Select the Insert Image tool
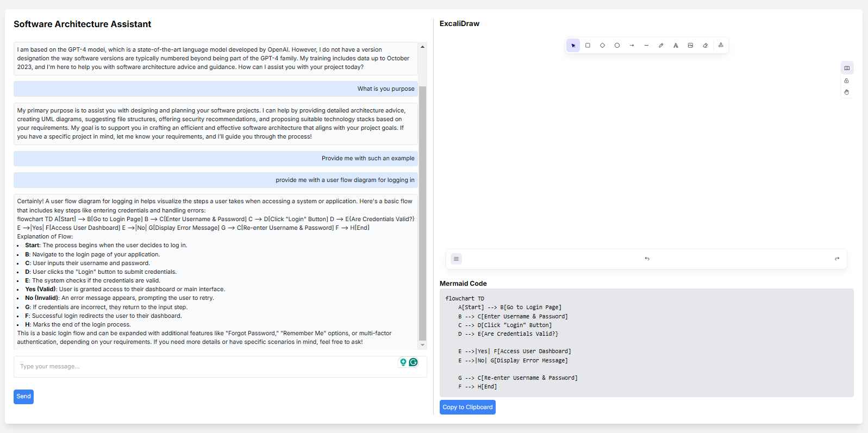The width and height of the screenshot is (868, 433). click(690, 46)
